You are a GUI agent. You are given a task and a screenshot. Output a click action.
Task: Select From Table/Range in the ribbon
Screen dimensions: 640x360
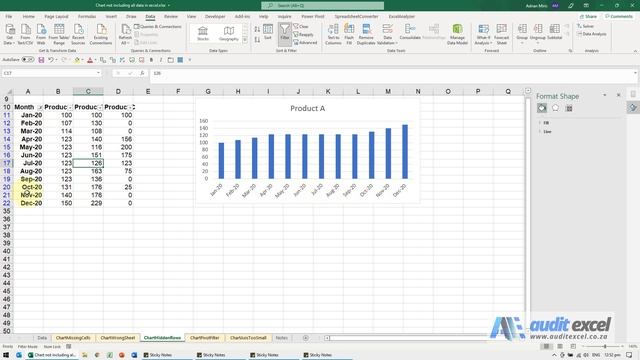59,34
